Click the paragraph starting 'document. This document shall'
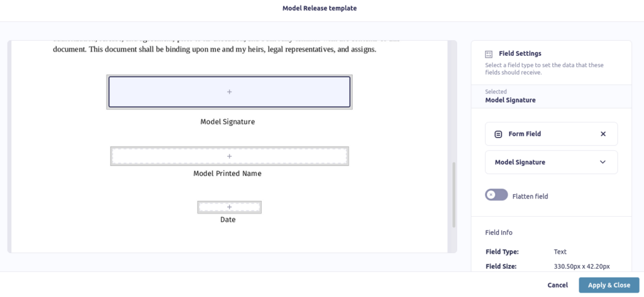This screenshot has height=297, width=644. tap(215, 50)
